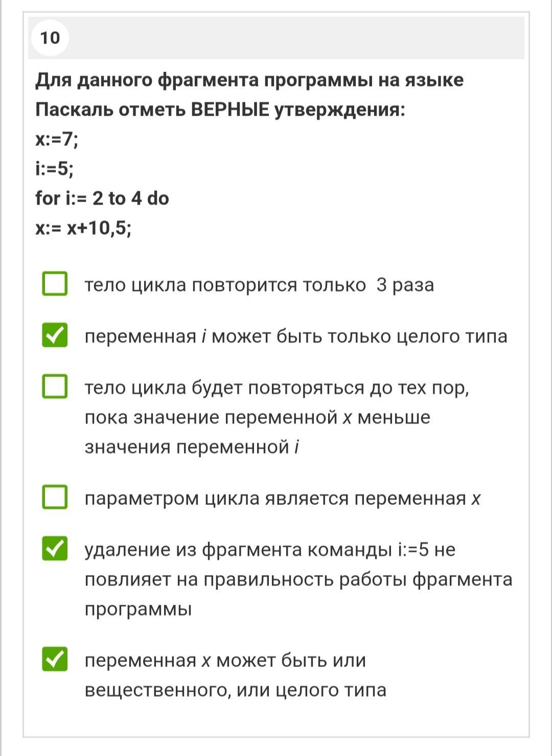Click the answer text "переменная i может быть только целого типа"
The width and height of the screenshot is (552, 756).
point(296,337)
